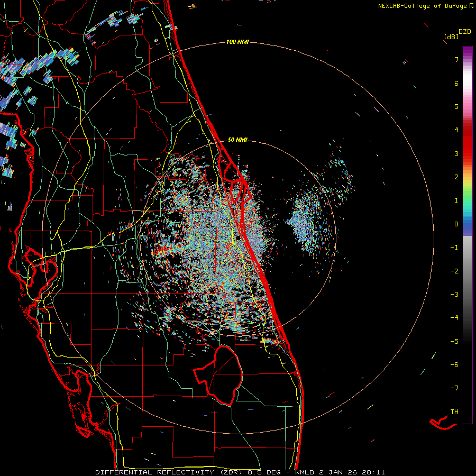Click the -7 value on the color scale
This screenshot has height=476, width=476.
click(454, 388)
